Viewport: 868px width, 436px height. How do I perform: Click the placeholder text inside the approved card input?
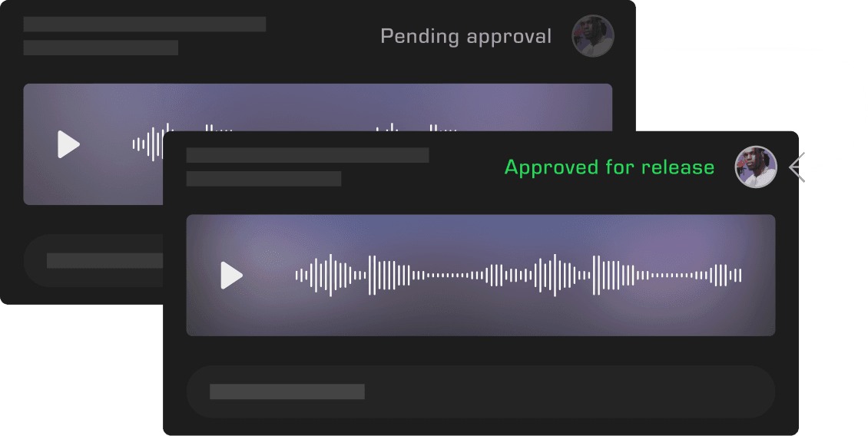[287, 391]
